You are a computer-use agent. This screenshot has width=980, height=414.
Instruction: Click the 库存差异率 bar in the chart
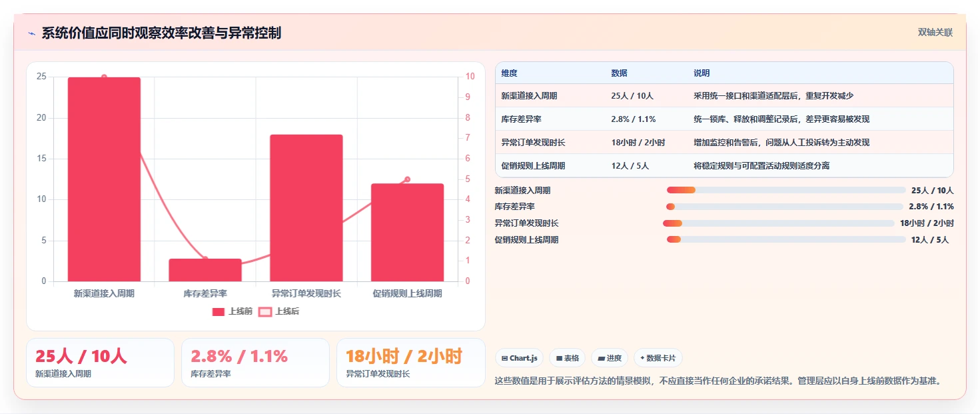coord(205,270)
